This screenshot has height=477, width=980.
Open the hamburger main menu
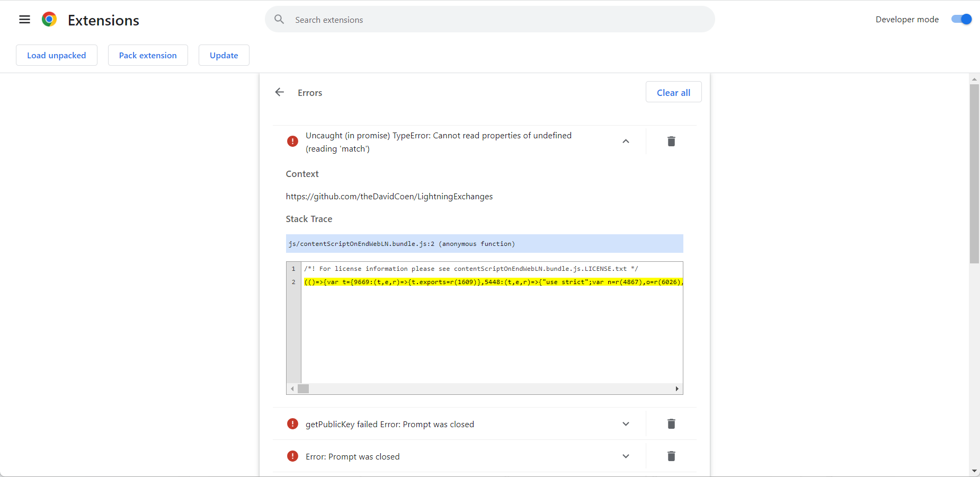[x=24, y=20]
